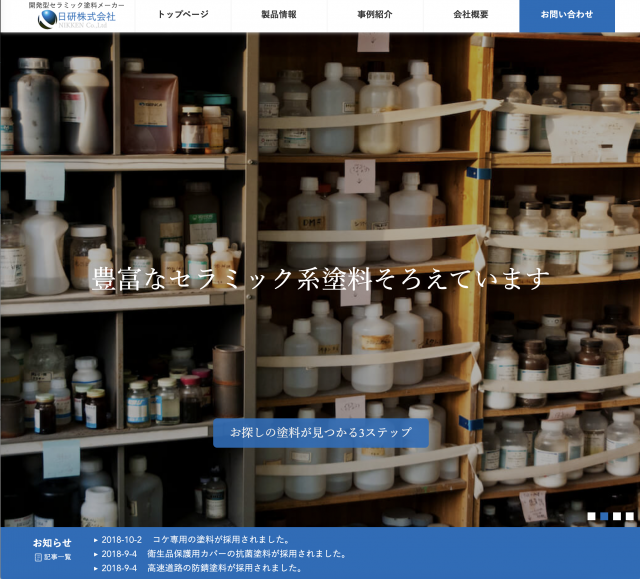Image resolution: width=640 pixels, height=579 pixels.
Task: Click the 豊富なセラミック系塗料 hero headline
Action: coord(321,278)
